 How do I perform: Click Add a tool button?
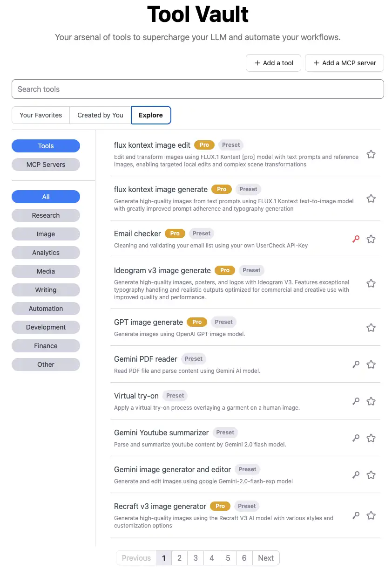[x=274, y=63]
